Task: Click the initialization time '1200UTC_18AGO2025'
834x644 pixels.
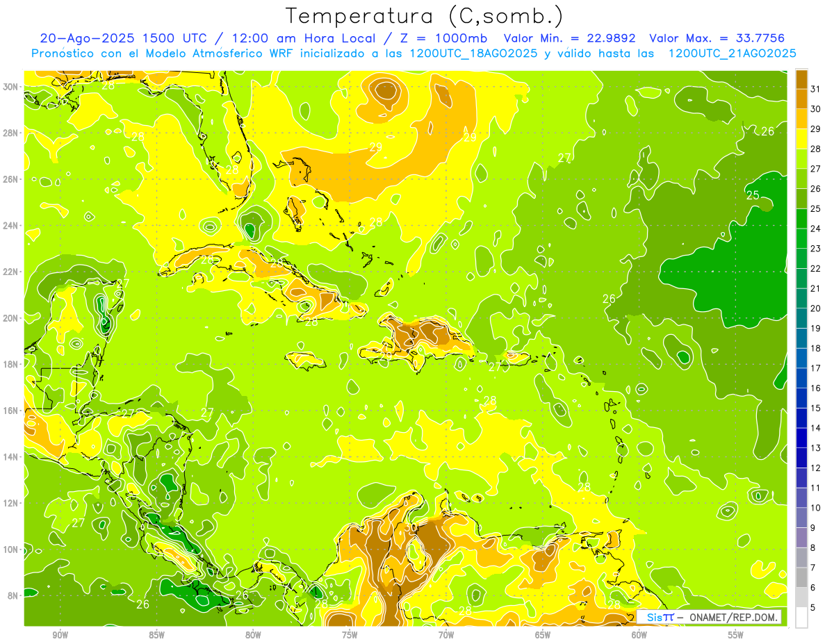Action: 475,53
